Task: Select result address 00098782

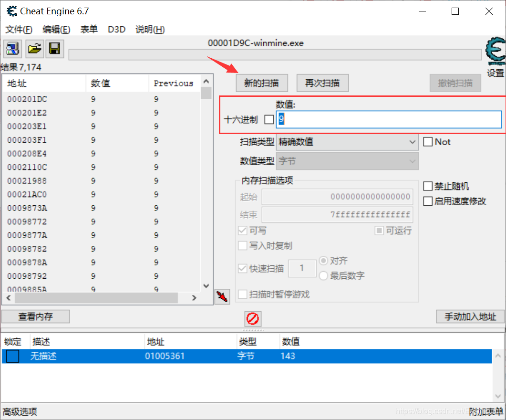Action: 27,249
